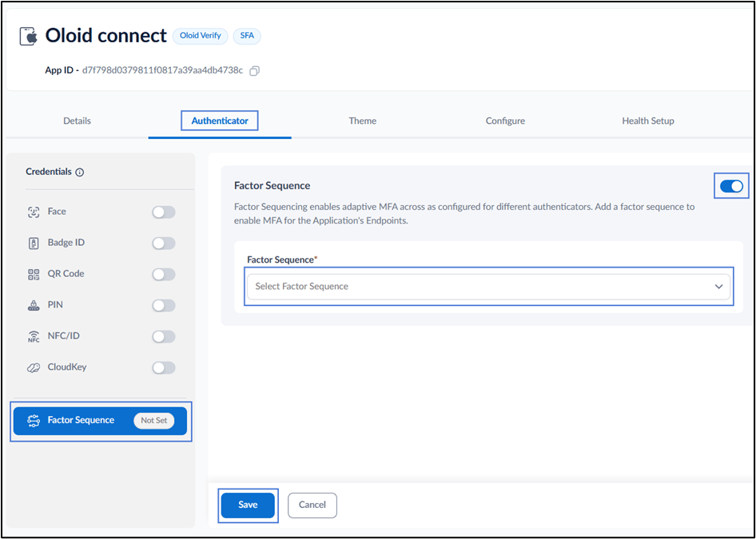Image resolution: width=756 pixels, height=539 pixels.
Task: Click the QR Code icon
Action: click(32, 274)
